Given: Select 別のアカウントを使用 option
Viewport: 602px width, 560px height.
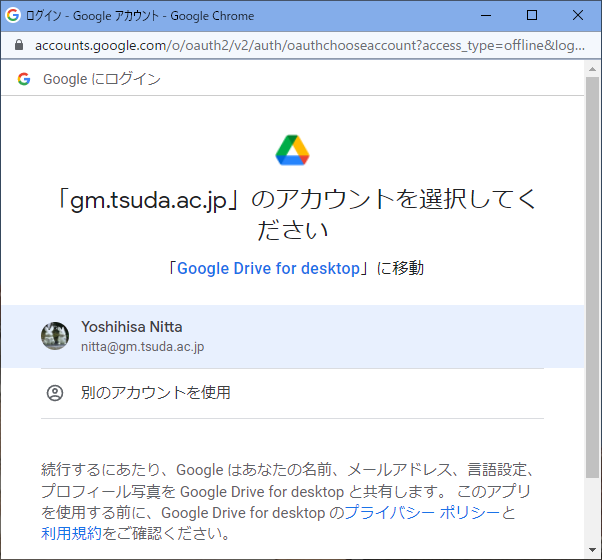Looking at the screenshot, I should click(x=156, y=393).
